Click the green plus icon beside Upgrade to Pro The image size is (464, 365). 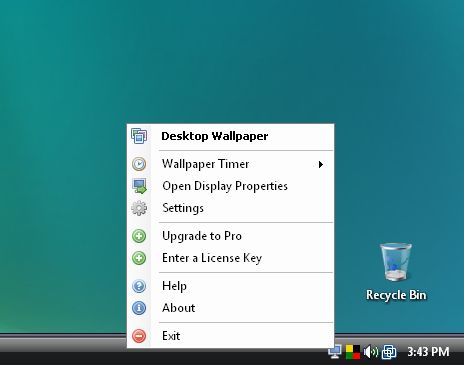pos(139,236)
